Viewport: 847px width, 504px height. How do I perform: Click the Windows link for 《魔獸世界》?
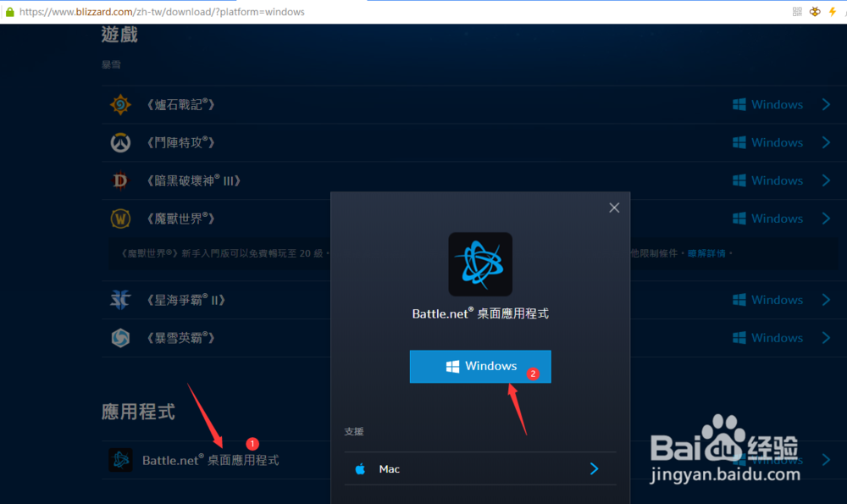pos(767,219)
